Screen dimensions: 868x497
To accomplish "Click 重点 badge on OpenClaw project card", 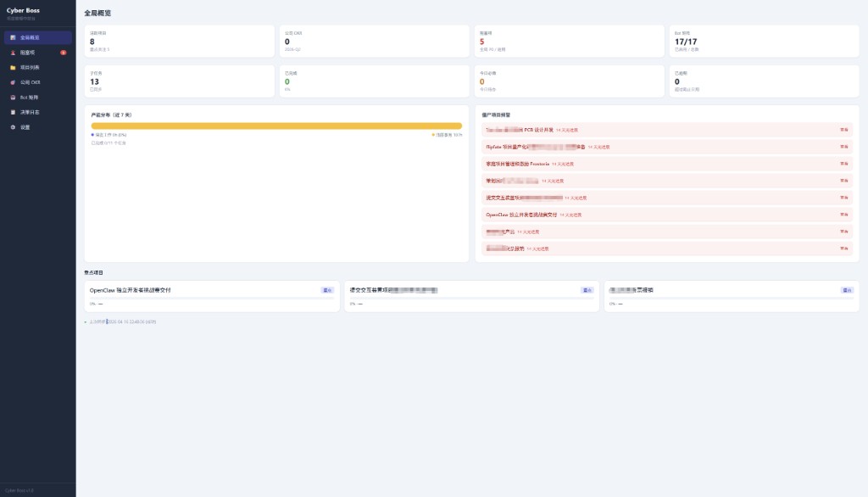I will tap(327, 290).
